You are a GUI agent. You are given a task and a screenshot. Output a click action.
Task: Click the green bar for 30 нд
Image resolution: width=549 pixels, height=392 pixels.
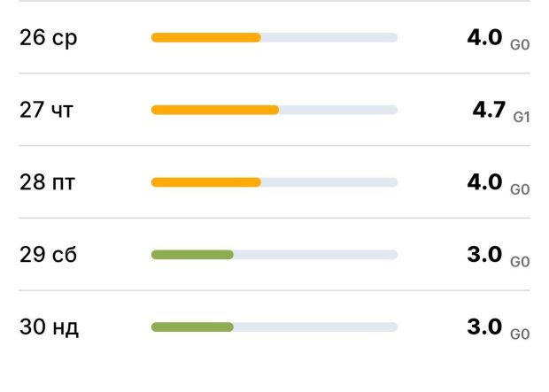pos(192,327)
